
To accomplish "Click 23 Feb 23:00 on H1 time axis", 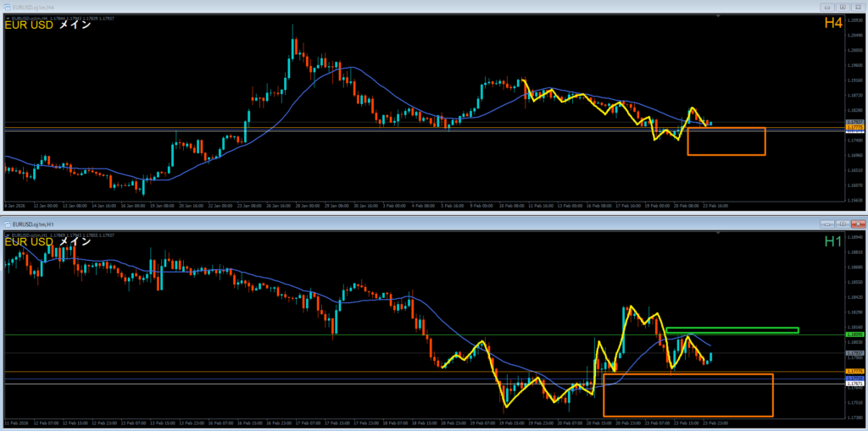I will 714,423.
